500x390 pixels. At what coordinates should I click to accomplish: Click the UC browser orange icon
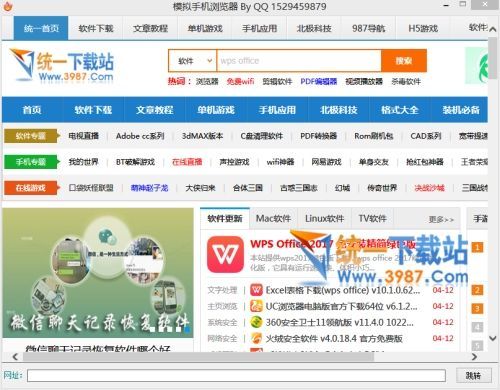coord(256,306)
